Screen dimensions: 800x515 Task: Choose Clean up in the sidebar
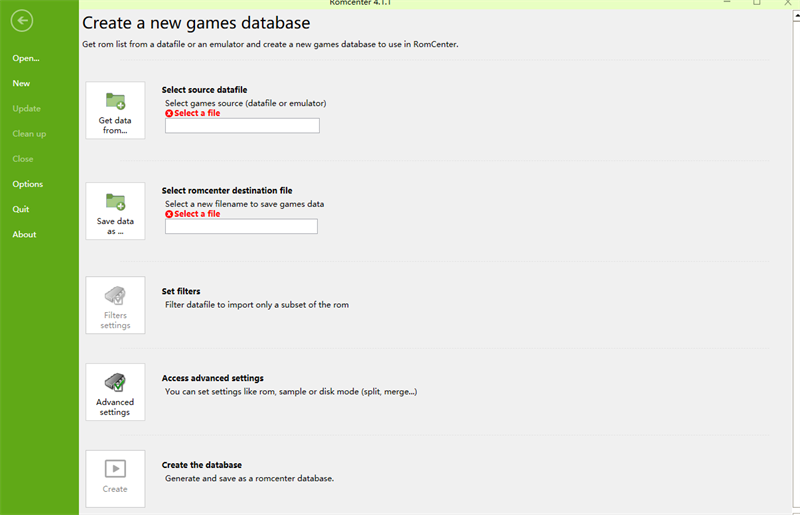[x=29, y=134]
